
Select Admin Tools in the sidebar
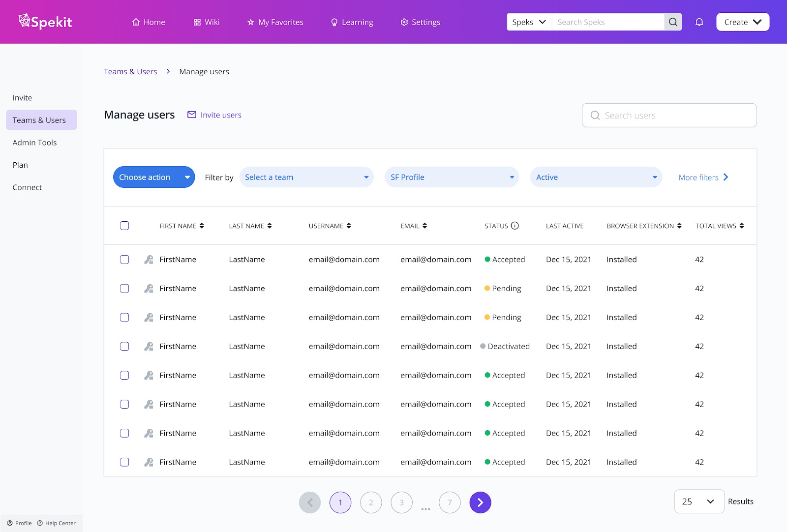pos(34,143)
